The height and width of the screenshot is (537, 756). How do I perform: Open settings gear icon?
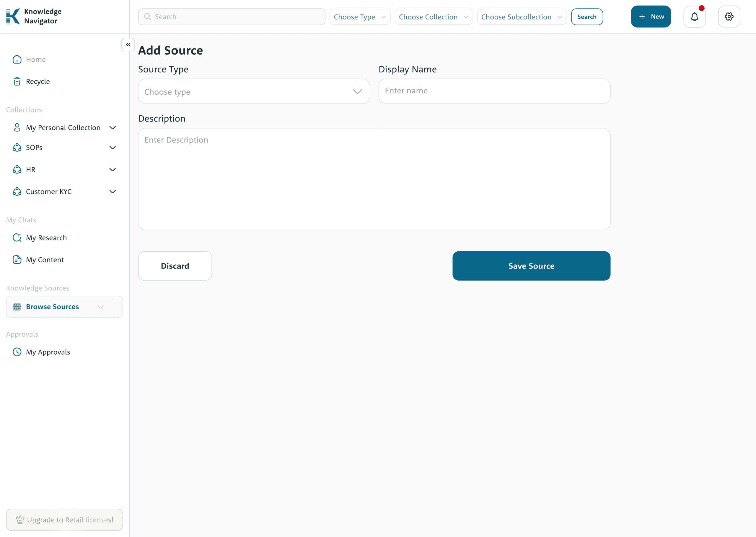pos(729,17)
